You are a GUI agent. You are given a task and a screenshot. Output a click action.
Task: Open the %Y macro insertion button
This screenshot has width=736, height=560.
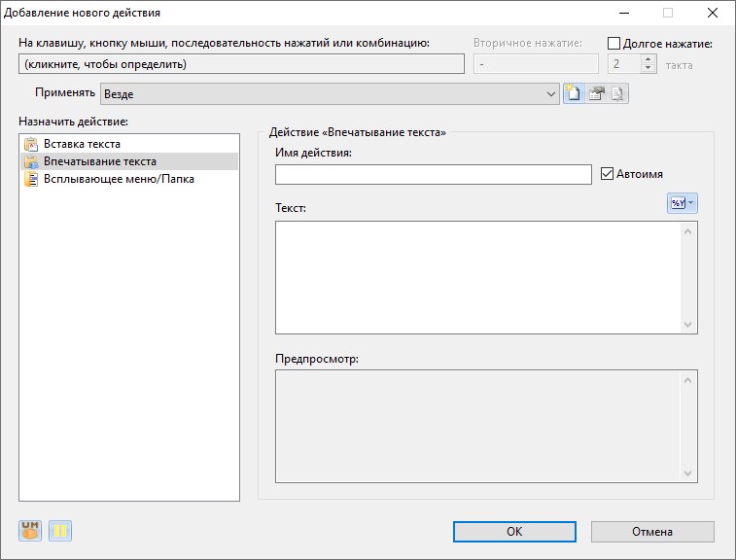click(x=682, y=203)
